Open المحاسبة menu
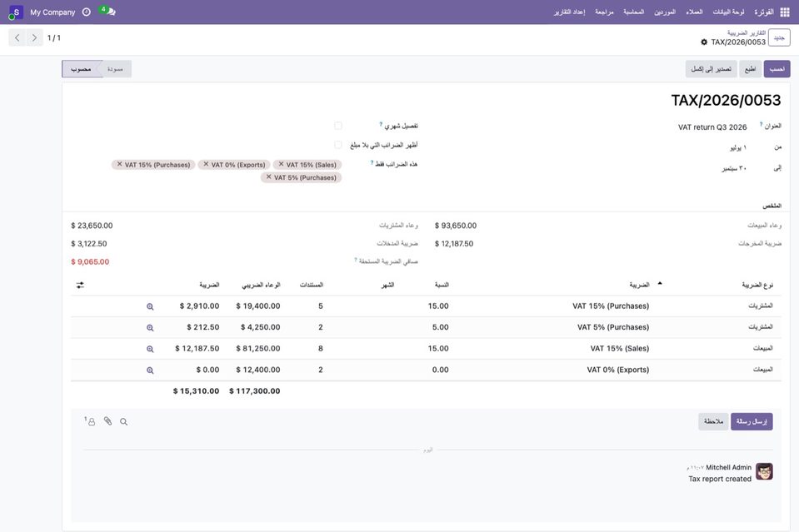This screenshot has height=532, width=799. [x=633, y=12]
